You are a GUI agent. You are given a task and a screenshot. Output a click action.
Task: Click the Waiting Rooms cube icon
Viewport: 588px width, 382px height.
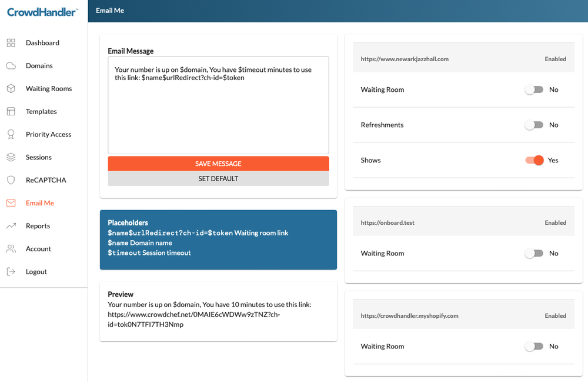(x=11, y=89)
